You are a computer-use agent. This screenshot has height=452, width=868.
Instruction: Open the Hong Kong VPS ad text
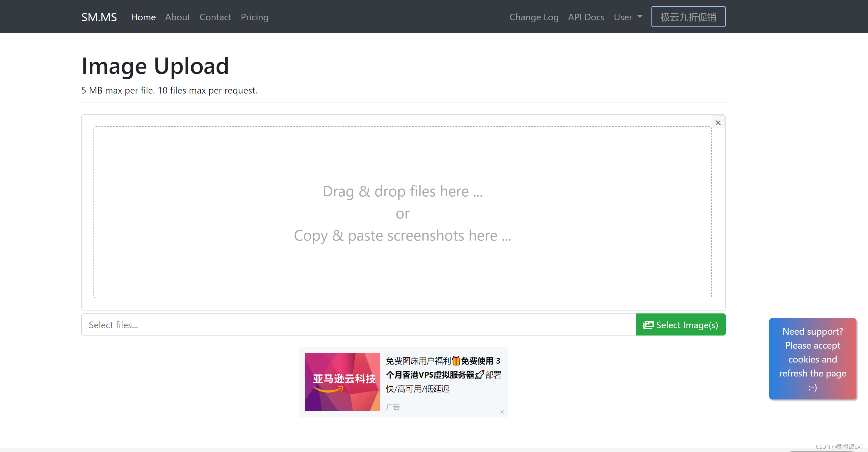click(x=443, y=374)
